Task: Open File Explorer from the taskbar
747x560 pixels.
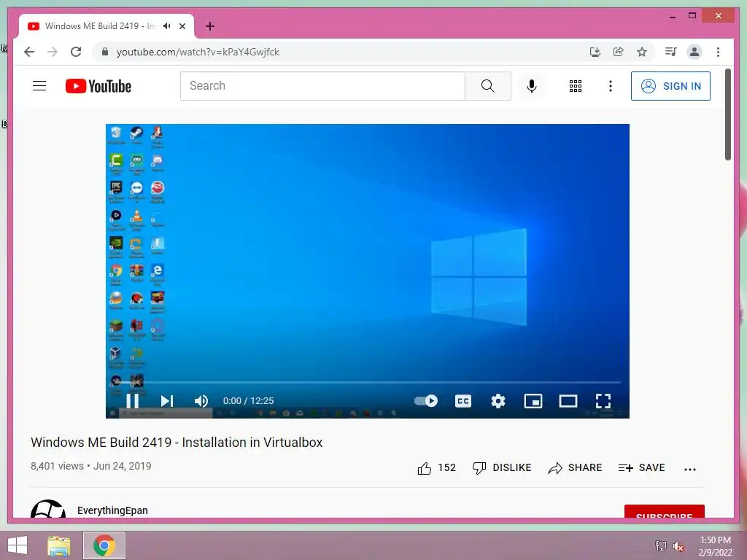Action: pos(59,545)
